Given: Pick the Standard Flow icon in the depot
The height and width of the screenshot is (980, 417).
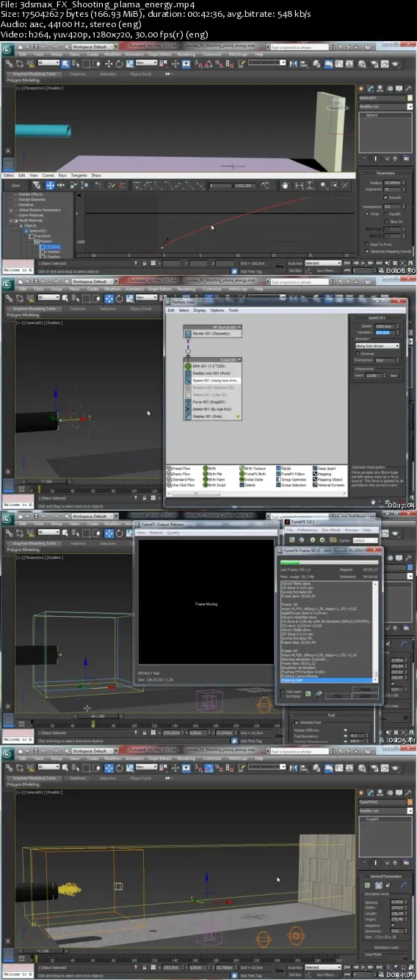Looking at the screenshot, I should [x=170, y=479].
